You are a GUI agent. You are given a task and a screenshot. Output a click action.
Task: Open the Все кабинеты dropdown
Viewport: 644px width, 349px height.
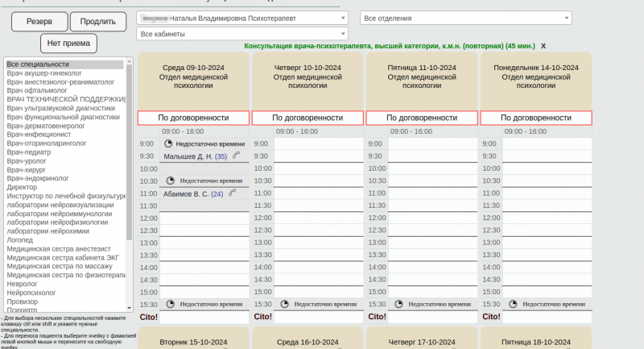242,34
